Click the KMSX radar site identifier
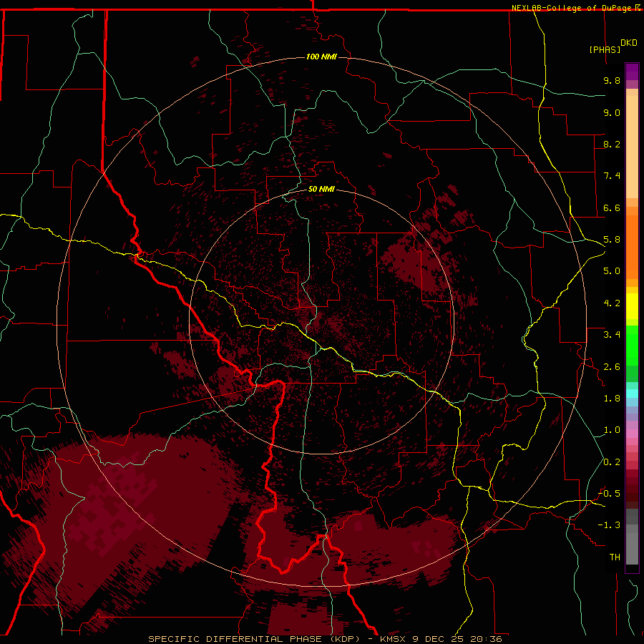 tap(392, 639)
